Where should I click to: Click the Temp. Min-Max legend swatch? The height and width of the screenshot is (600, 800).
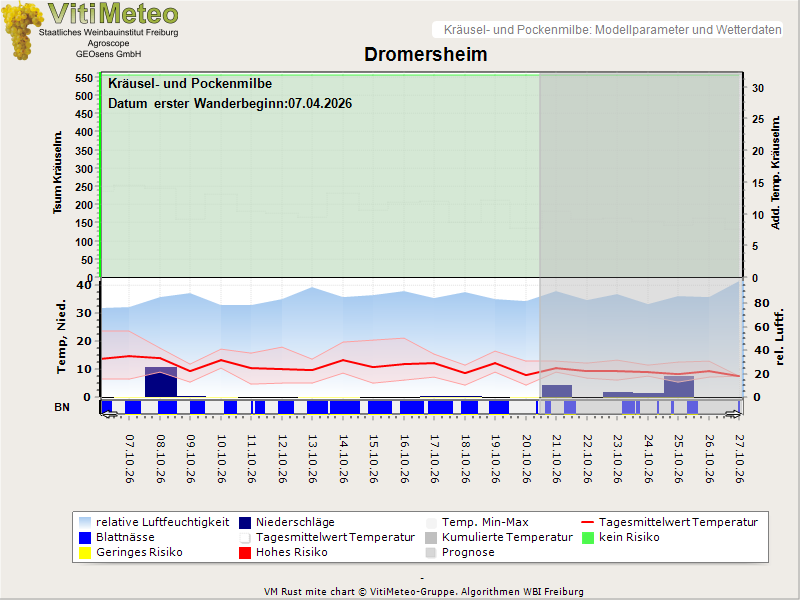431,522
